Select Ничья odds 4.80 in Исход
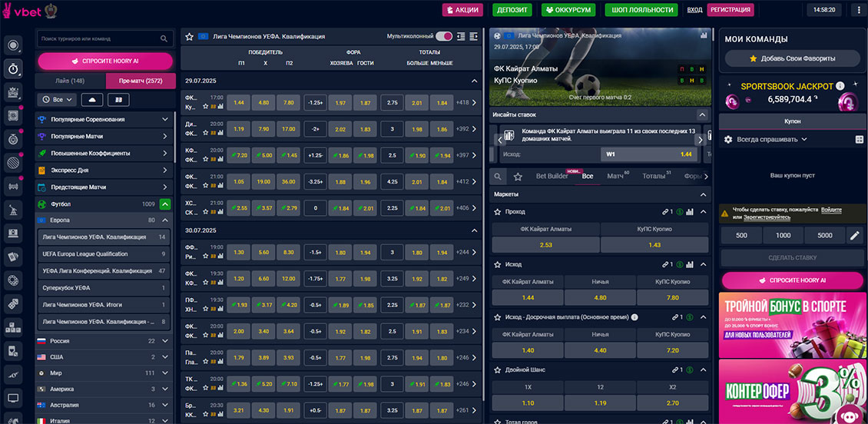Image resolution: width=868 pixels, height=424 pixels. [x=600, y=298]
